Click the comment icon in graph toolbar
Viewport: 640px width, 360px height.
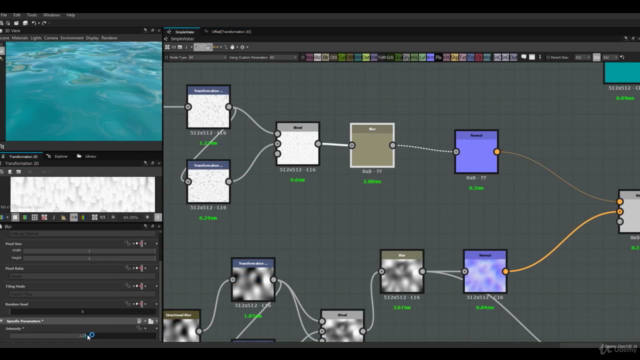pos(524,57)
